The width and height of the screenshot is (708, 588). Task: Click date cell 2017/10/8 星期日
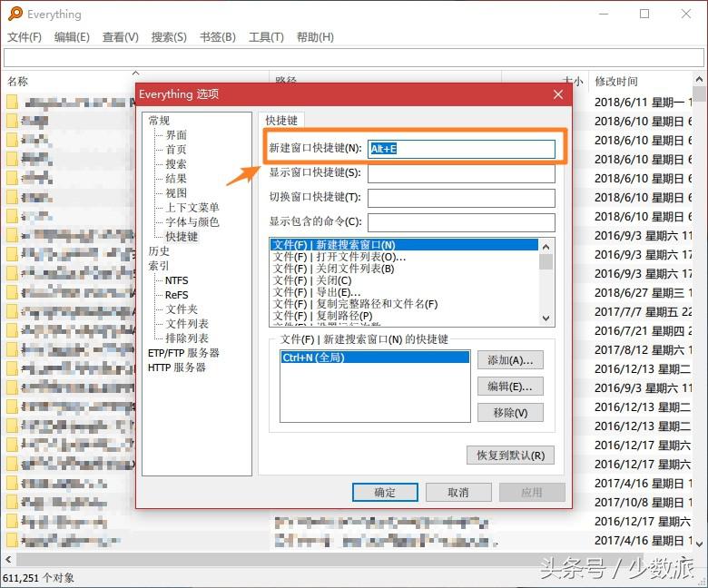pos(642,503)
